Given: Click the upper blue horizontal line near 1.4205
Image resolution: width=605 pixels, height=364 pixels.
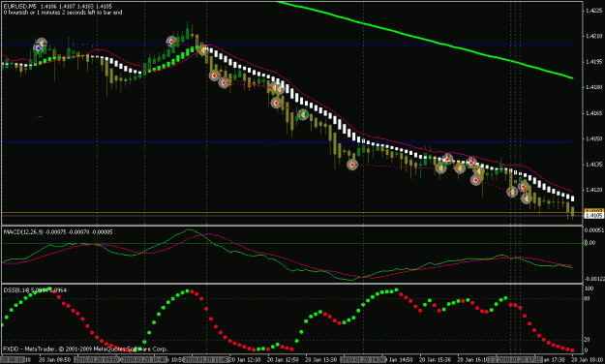Looking at the screenshot, I should pyautogui.click(x=287, y=44).
